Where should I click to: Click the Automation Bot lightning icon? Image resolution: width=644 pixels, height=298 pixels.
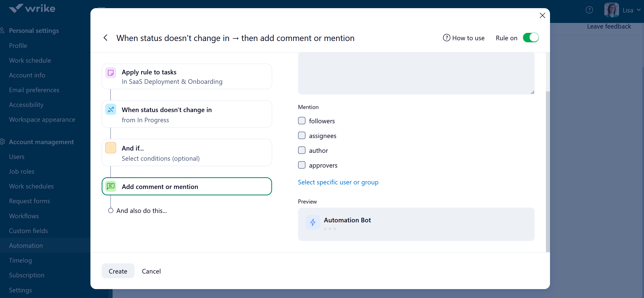coord(313,222)
